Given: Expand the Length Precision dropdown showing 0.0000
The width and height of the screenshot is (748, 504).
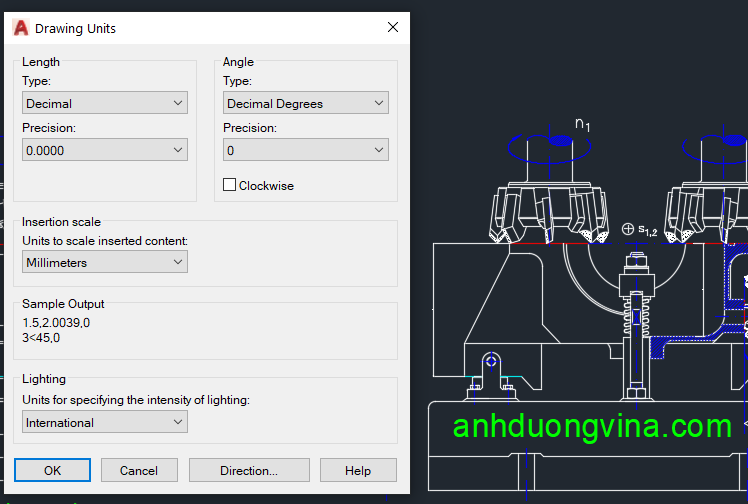Looking at the screenshot, I should tap(105, 150).
